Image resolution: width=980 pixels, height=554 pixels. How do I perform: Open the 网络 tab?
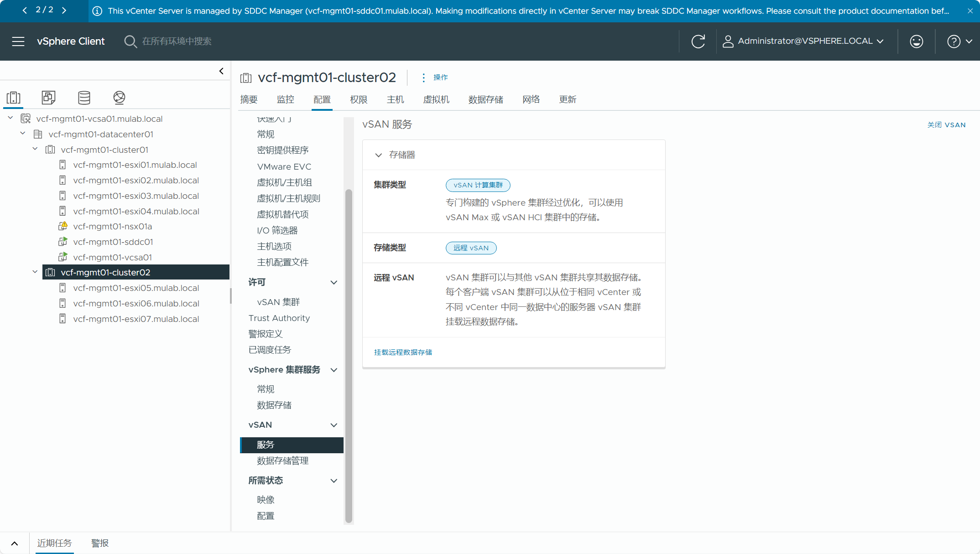click(531, 100)
